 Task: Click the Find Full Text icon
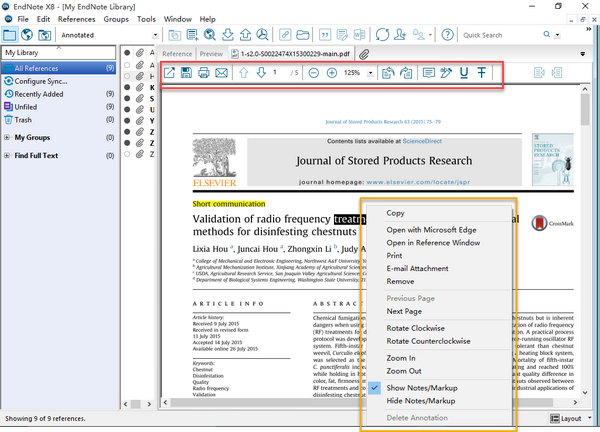[x=262, y=35]
